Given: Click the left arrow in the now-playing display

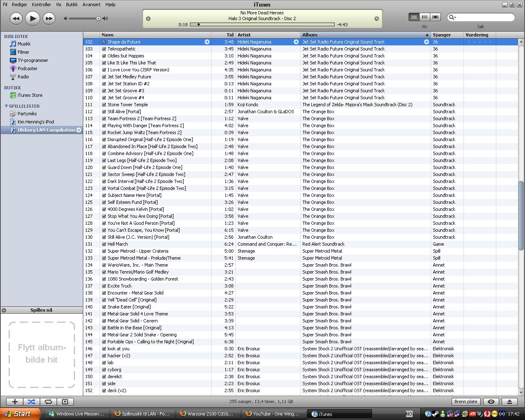Looking at the screenshot, I should point(148,18).
